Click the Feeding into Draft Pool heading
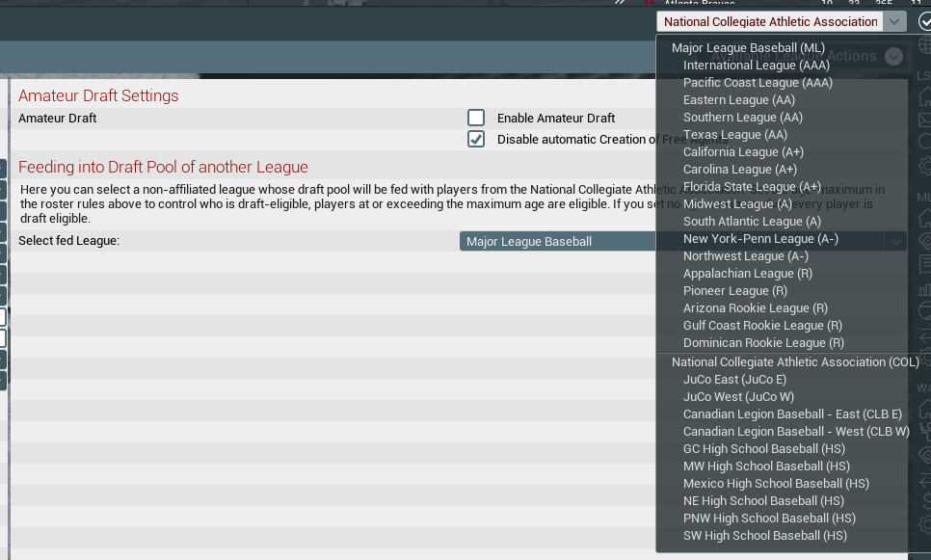The height and width of the screenshot is (560, 931). (x=163, y=167)
